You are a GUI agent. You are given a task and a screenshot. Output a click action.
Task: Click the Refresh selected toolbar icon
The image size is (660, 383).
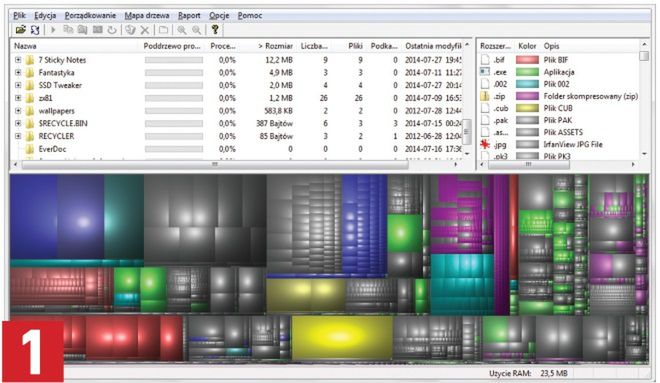112,30
